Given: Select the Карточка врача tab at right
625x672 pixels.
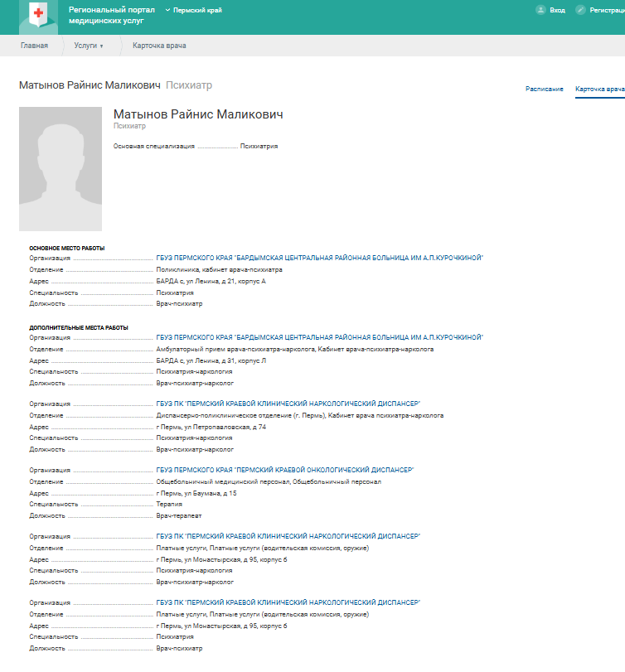Looking at the screenshot, I should tap(599, 89).
